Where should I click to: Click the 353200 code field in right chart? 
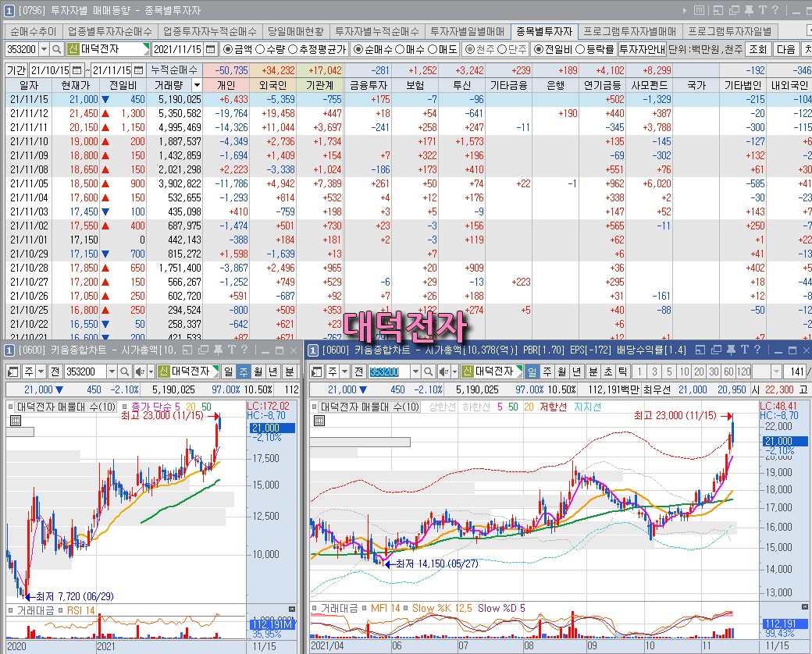(389, 371)
